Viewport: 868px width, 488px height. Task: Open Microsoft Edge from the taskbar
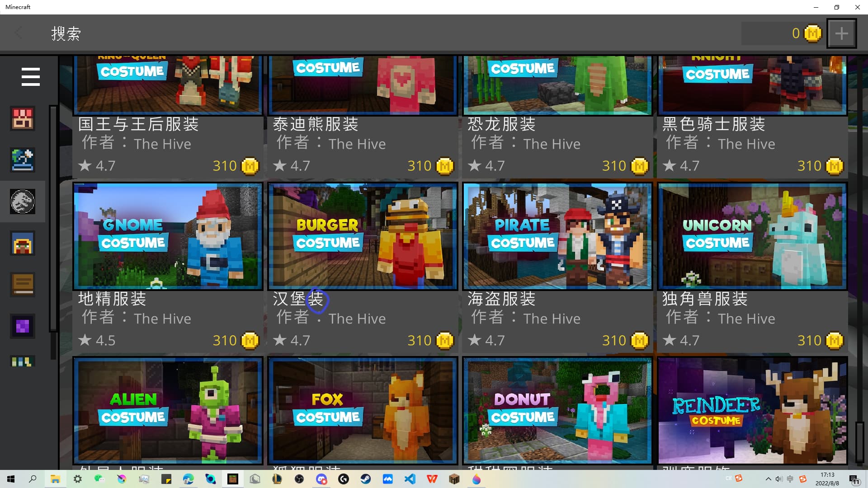[x=188, y=479]
